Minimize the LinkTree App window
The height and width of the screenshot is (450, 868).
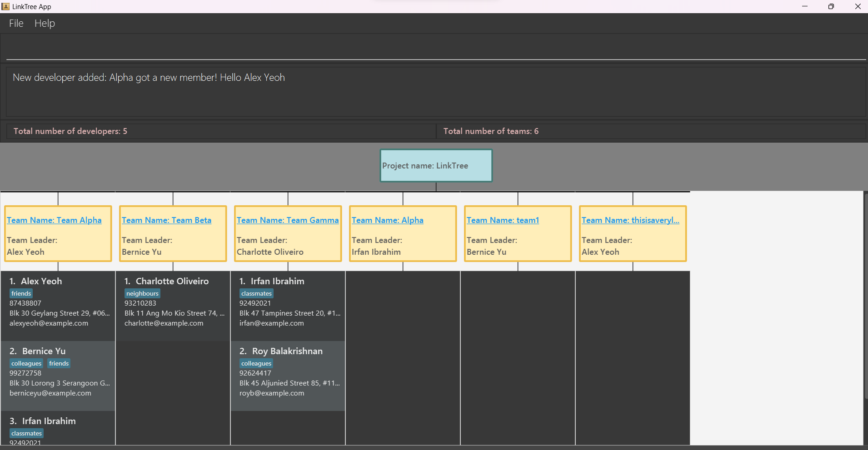pos(805,6)
